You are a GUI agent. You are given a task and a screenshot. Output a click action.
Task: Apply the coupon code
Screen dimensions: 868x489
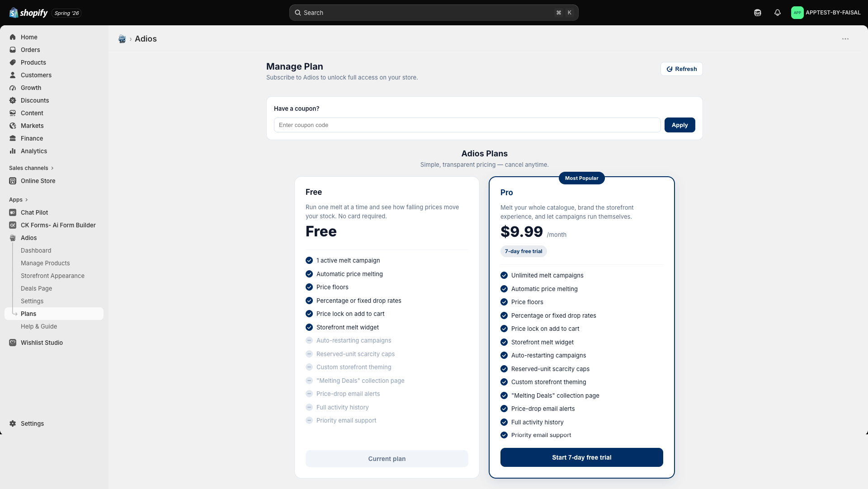click(x=680, y=125)
